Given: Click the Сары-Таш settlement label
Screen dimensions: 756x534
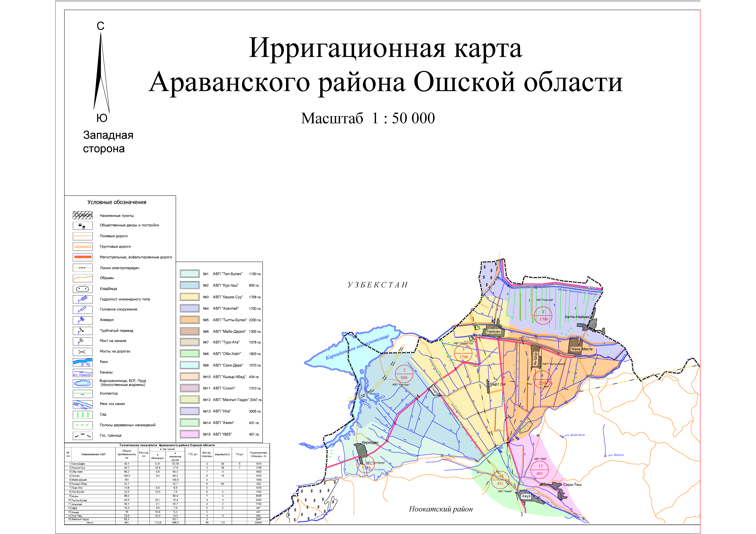Looking at the screenshot, I should 572,485.
